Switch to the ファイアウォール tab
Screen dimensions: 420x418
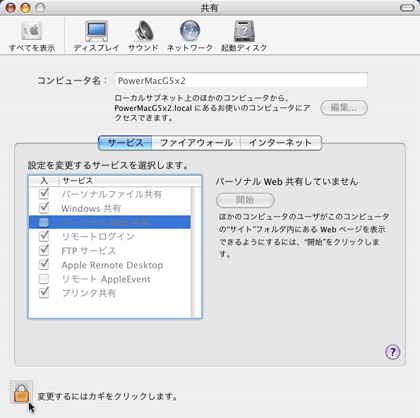click(196, 143)
